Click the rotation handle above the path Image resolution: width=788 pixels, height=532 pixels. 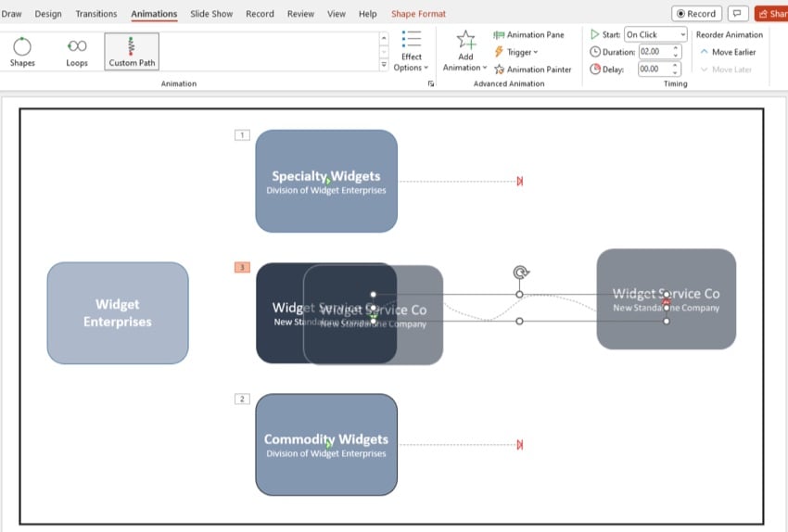click(521, 272)
